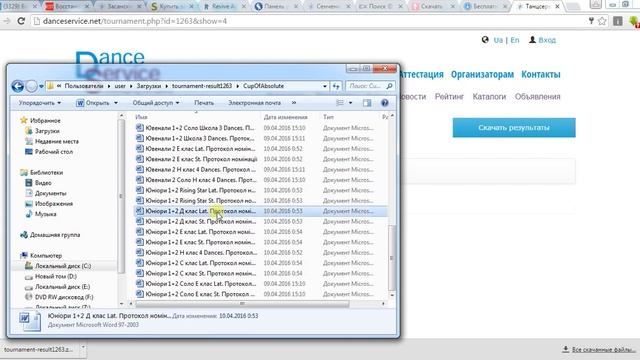This screenshot has width=640, height=360.
Task: Select Загрузки in Favorites sidebar
Action: tap(47, 131)
